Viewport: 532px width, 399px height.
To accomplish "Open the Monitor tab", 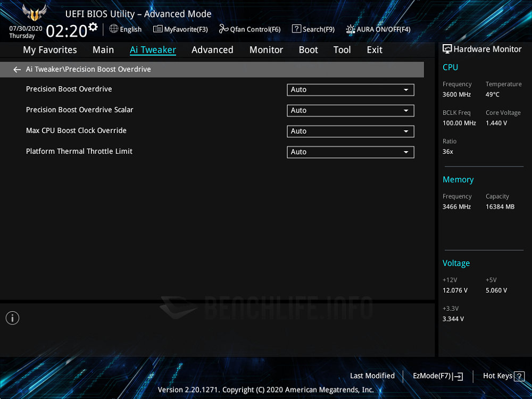I will tap(266, 50).
